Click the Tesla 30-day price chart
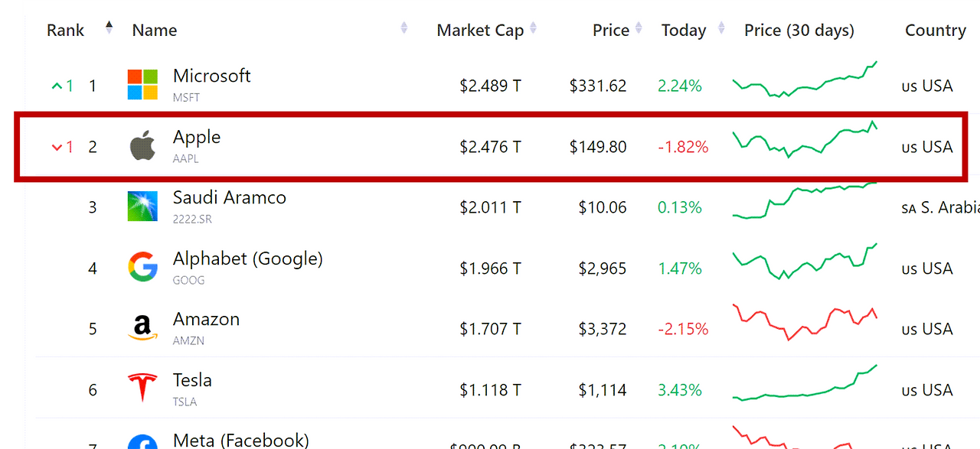 point(805,382)
